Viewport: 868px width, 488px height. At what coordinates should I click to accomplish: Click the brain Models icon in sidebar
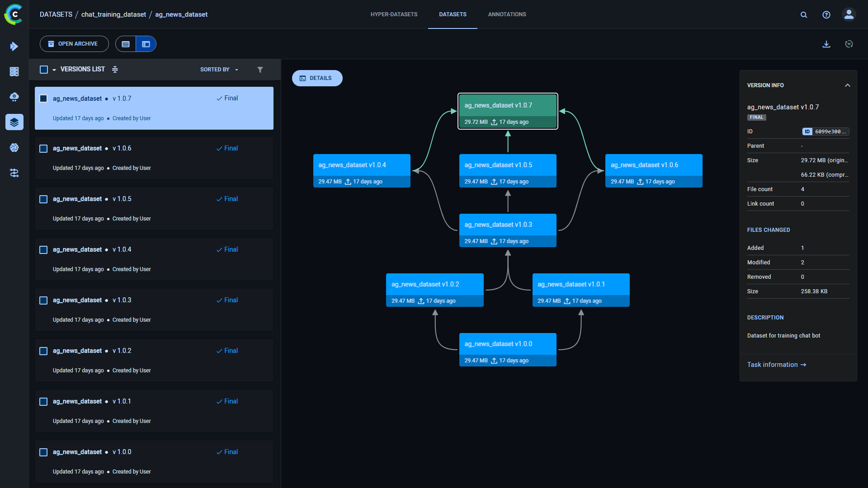pyautogui.click(x=14, y=147)
